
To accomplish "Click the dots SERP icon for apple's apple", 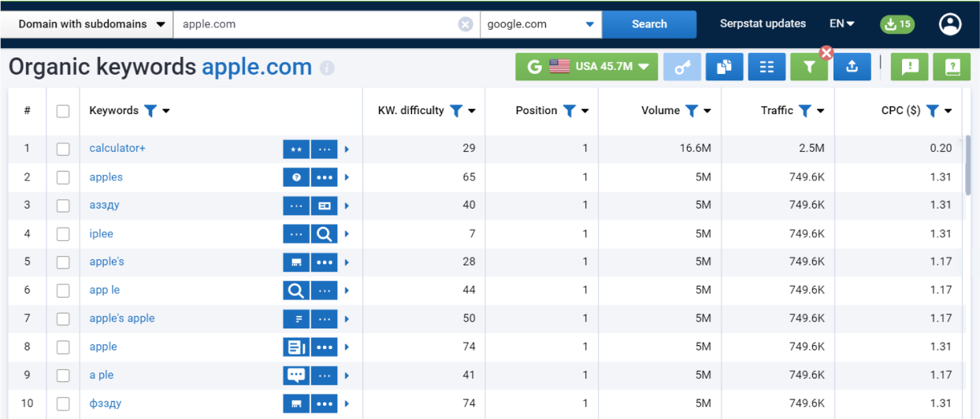I will coord(324,319).
